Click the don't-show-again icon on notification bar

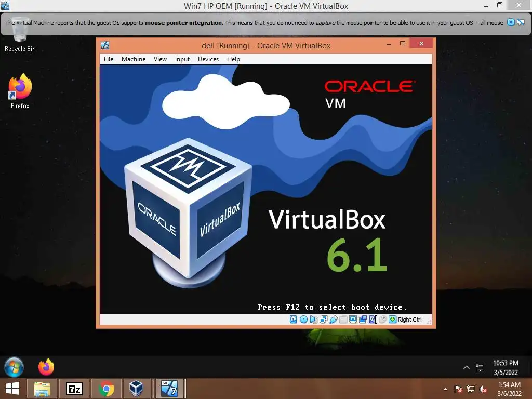point(521,22)
